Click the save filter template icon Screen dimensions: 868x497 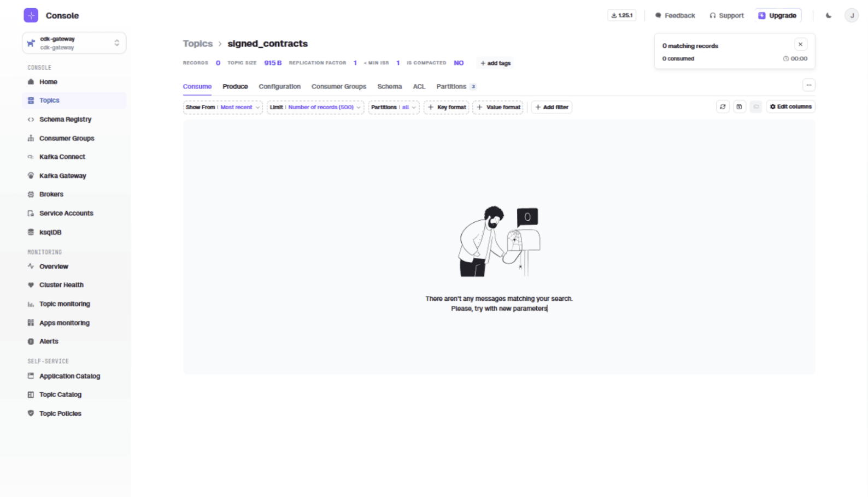739,107
